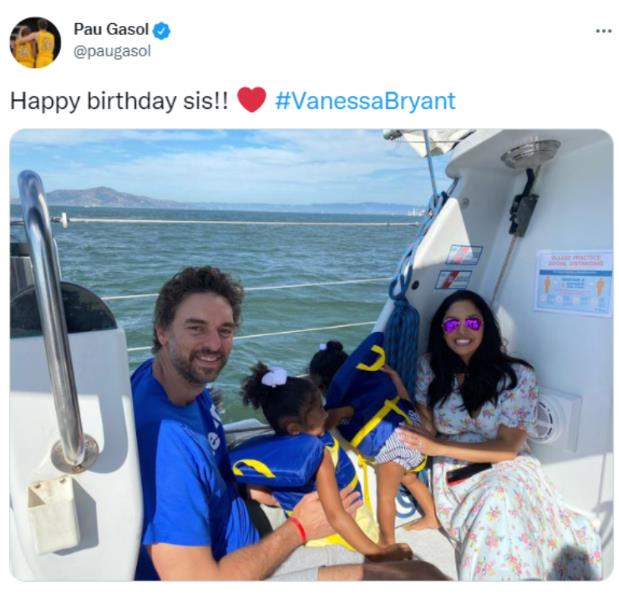Click the red wristband on man's arm

pos(298,529)
